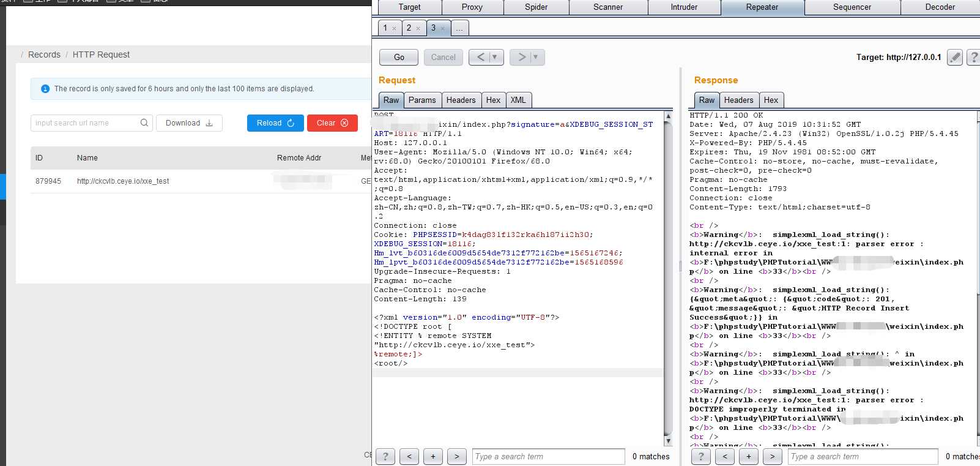Click Response heading in Repeater
The image size is (980, 466).
(716, 80)
